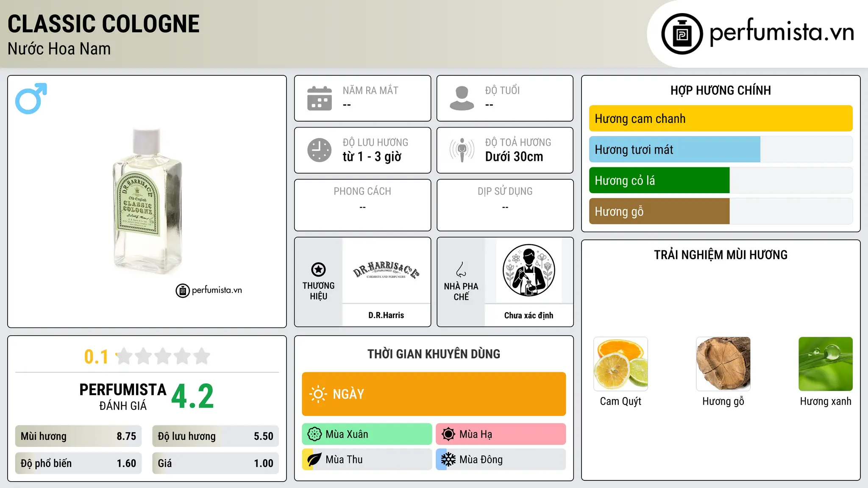
Task: Click the sun icon in Ngày bar
Action: pyautogui.click(x=318, y=394)
